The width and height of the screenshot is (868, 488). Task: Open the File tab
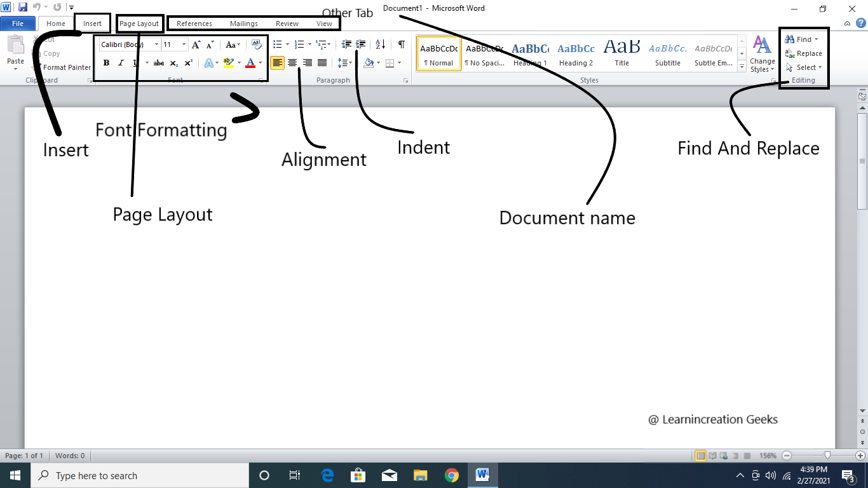18,24
